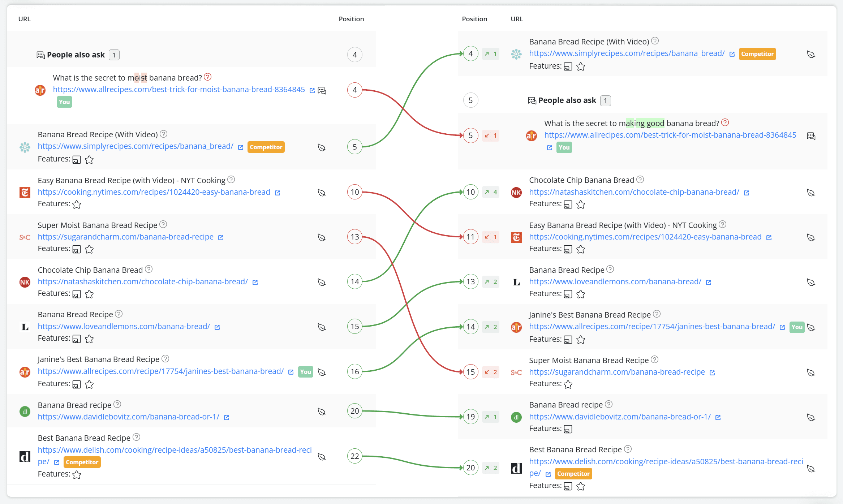
Task: Click right title 'Easy Banana Bread Recipe (with Video) - NYT Cooking'
Action: tap(623, 225)
